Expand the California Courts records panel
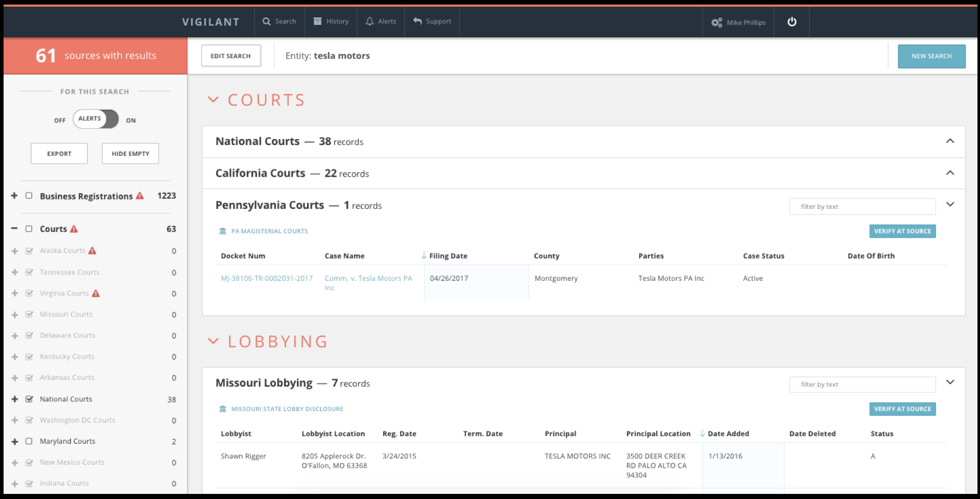This screenshot has height=499, width=980. point(950,173)
